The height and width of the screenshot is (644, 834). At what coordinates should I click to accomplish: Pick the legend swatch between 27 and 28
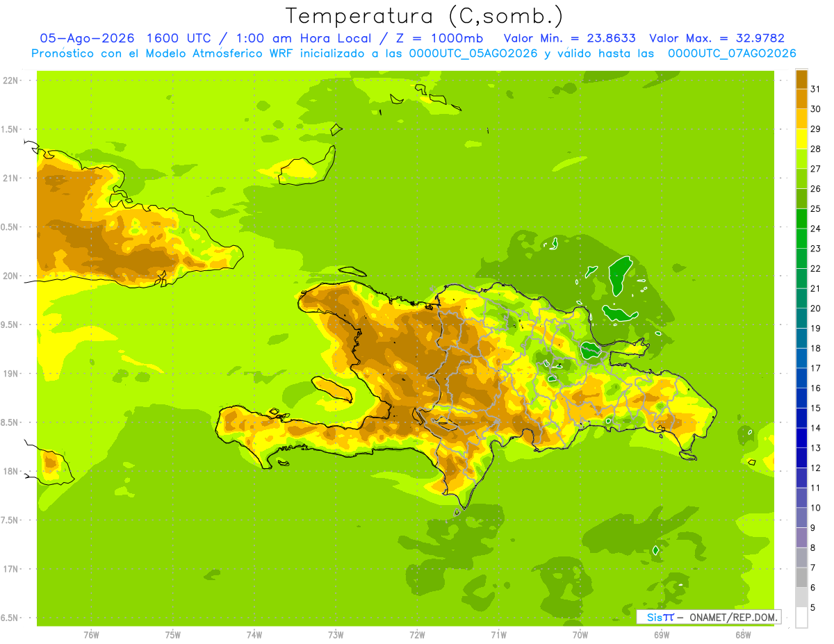pos(801,158)
